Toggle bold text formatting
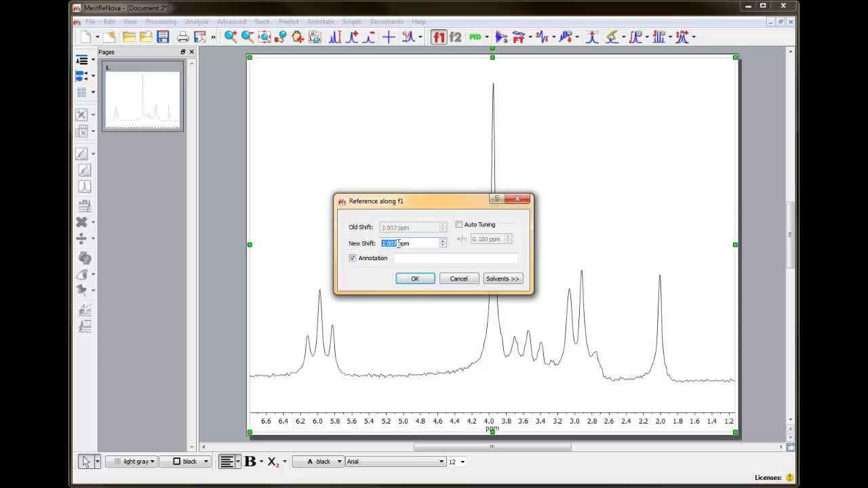 click(x=250, y=462)
